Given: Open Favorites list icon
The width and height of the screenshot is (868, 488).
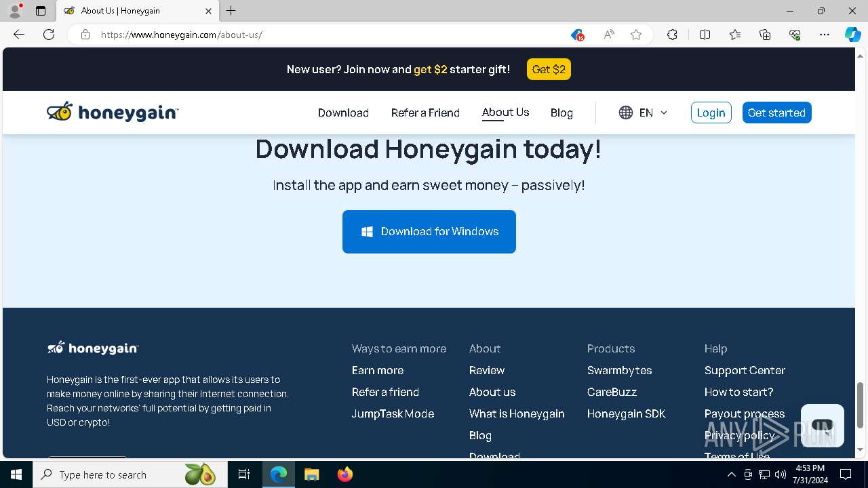Looking at the screenshot, I should pos(735,35).
